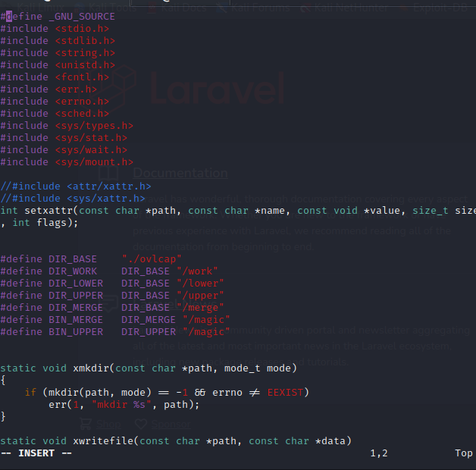Click commented '//#include <attr/xattr.h>' line
The height and width of the screenshot is (470, 476).
click(x=76, y=186)
